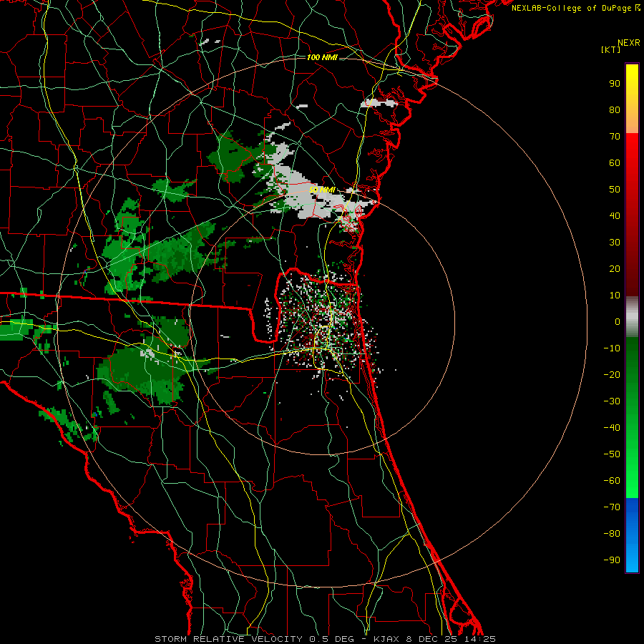The height and width of the screenshot is (644, 644).
Task: Click the 100 NMI range ring label
Action: click(x=322, y=57)
